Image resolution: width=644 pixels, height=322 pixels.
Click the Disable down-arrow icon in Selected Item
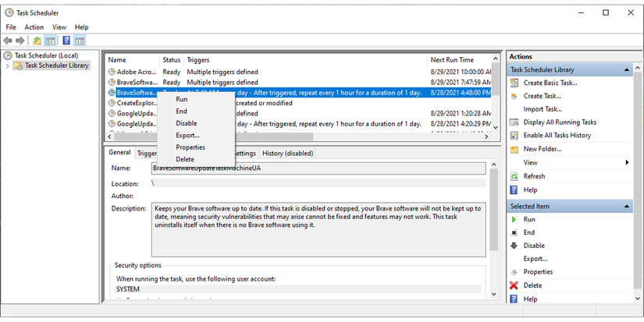pyautogui.click(x=514, y=246)
